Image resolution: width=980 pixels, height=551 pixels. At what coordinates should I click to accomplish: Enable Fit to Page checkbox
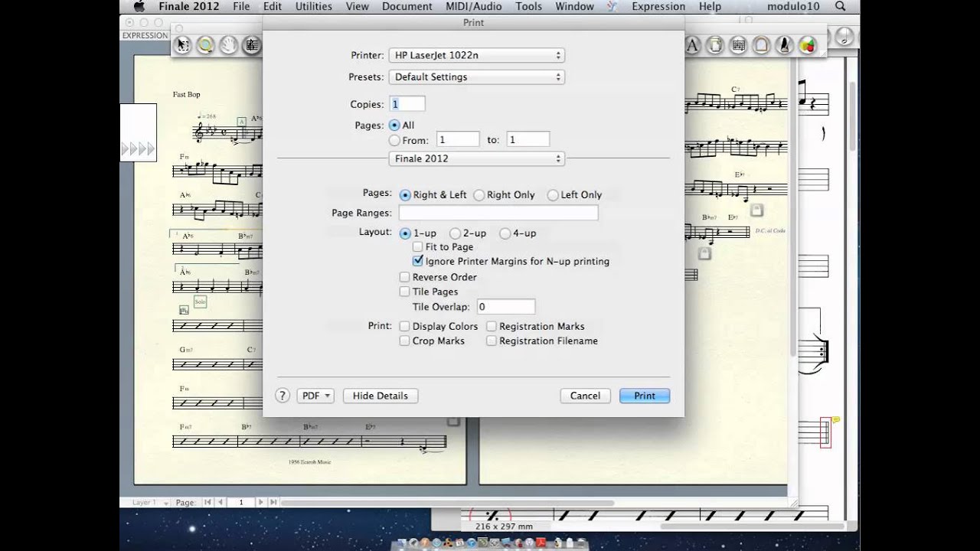pos(417,247)
